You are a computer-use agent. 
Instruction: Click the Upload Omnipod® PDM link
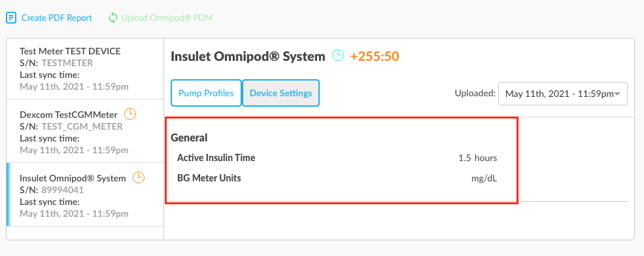click(x=167, y=18)
